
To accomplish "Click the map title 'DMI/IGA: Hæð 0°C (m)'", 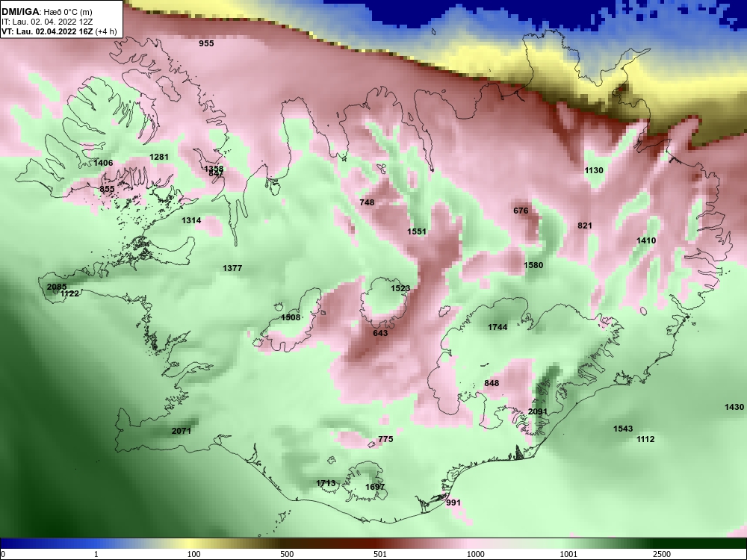I will coord(46,11).
